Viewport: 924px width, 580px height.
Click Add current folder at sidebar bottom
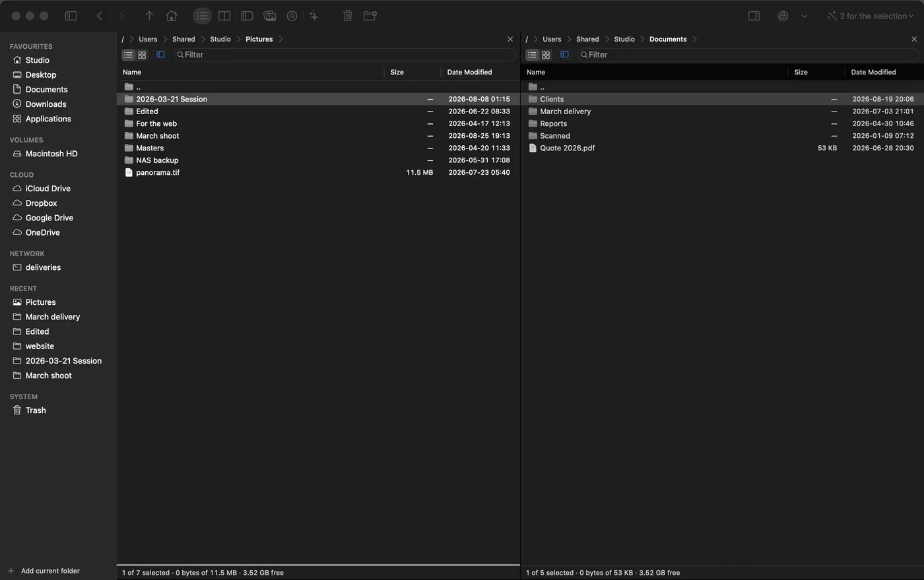(44, 571)
